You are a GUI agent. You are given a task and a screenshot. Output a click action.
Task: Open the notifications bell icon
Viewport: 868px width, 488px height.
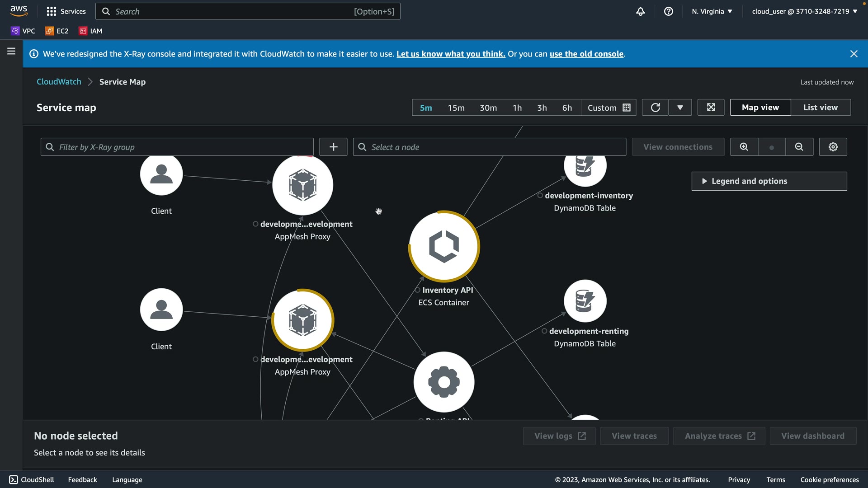coord(640,11)
